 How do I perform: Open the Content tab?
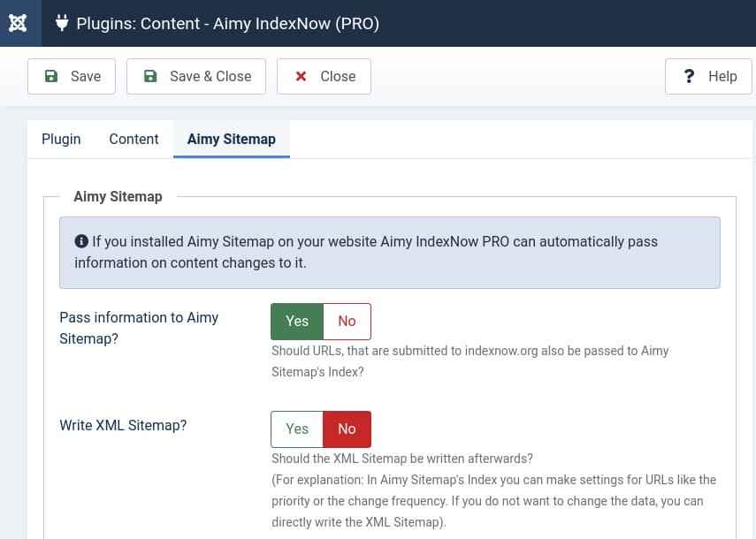click(134, 139)
